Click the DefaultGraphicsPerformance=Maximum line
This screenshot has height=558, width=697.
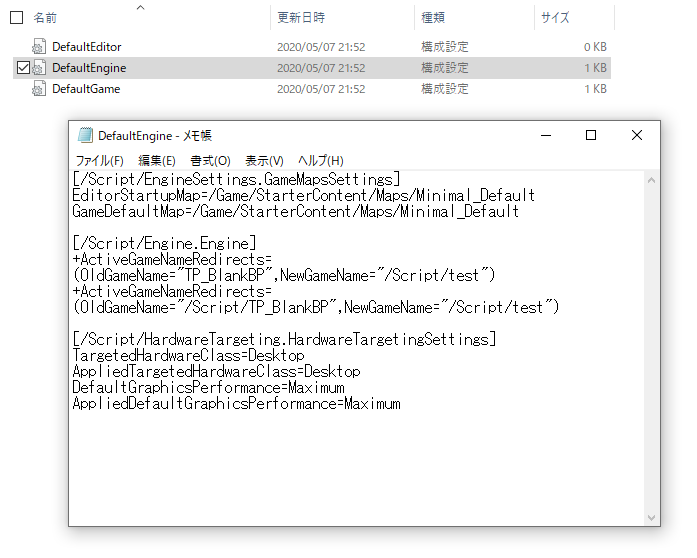tap(208, 387)
